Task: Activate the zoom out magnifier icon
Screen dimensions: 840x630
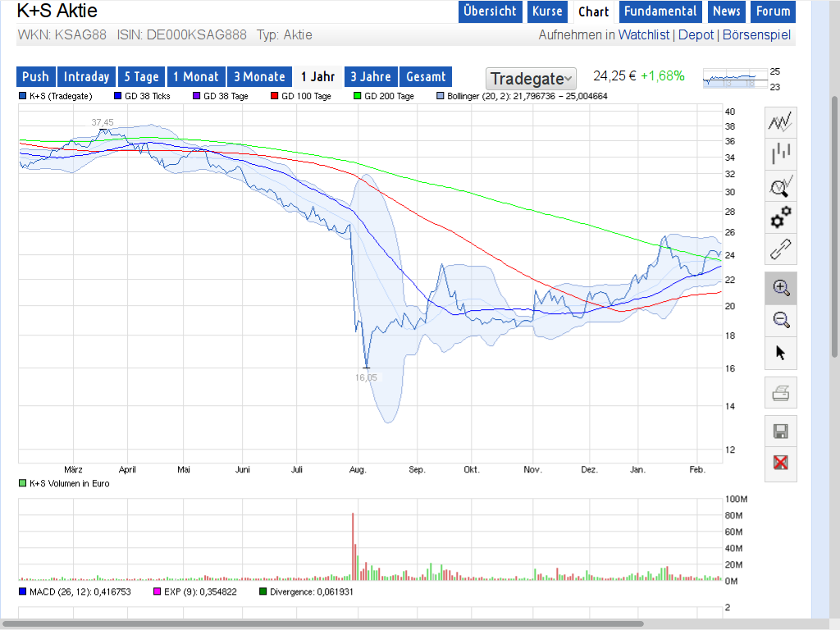Action: (x=780, y=320)
